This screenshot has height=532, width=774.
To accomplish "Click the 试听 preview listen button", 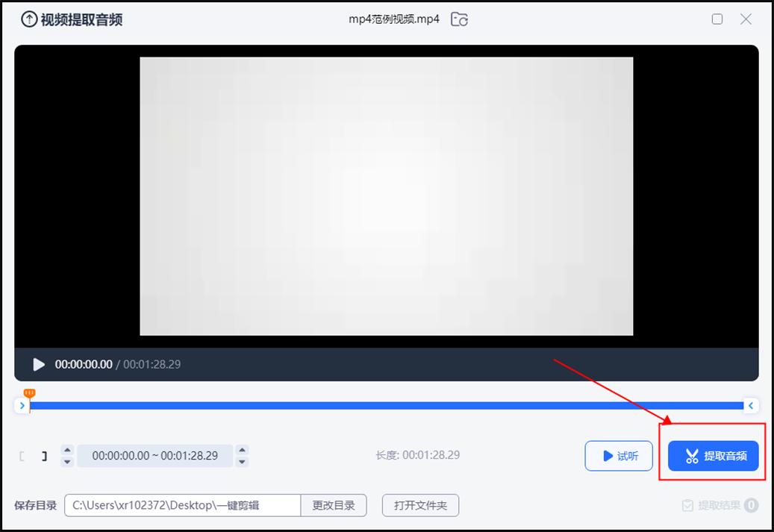I will click(x=619, y=455).
